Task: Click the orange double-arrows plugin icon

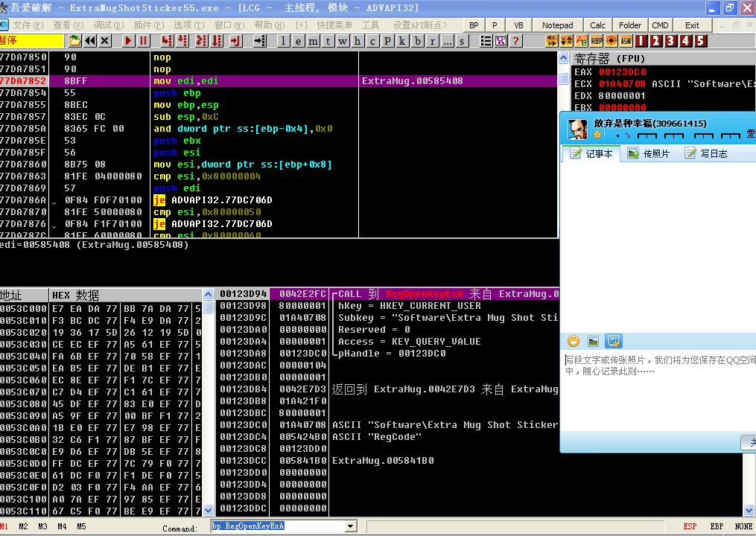Action: click(x=552, y=41)
